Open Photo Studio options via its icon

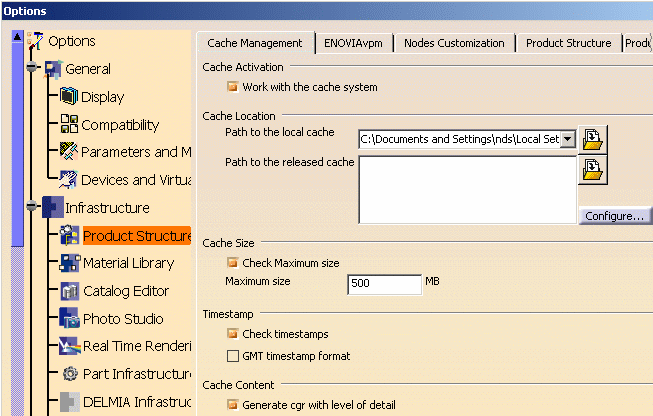tap(69, 319)
